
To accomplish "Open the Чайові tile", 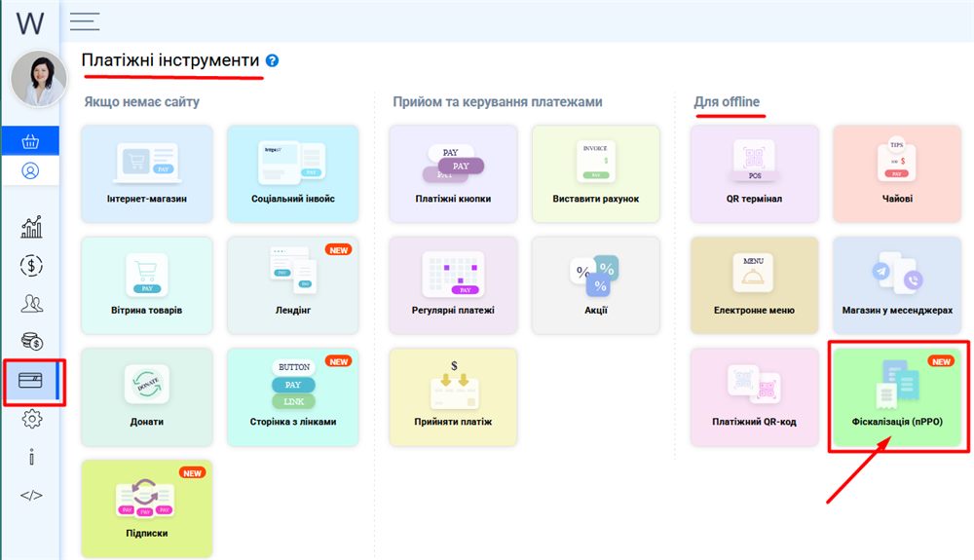I will (897, 173).
